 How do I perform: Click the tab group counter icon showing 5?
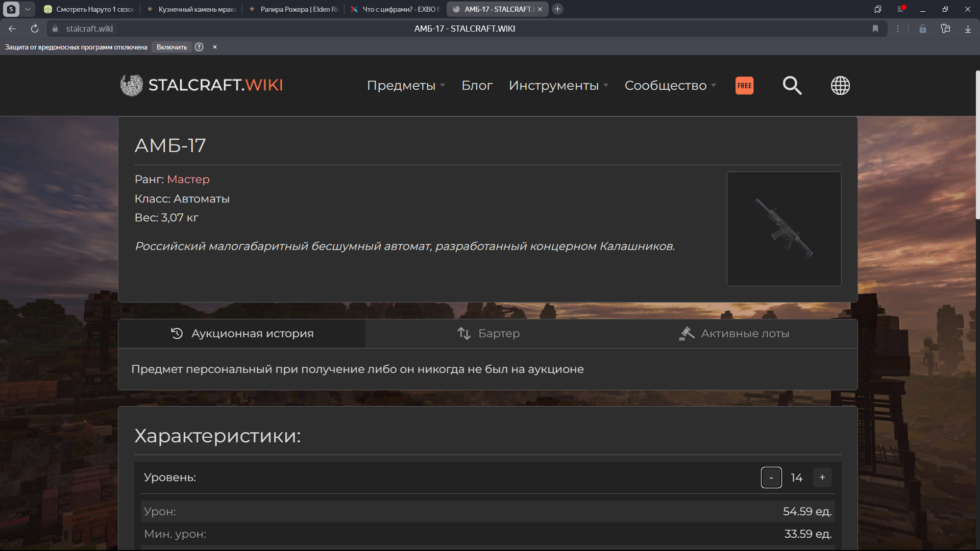point(11,9)
